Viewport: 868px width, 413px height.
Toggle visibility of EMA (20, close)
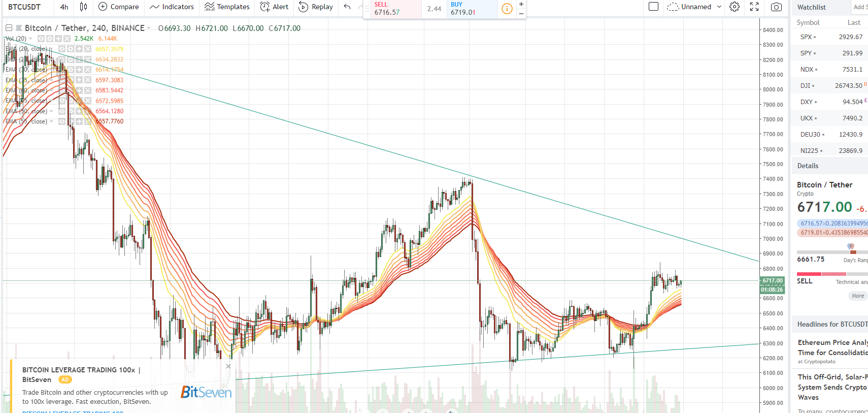click(61, 49)
